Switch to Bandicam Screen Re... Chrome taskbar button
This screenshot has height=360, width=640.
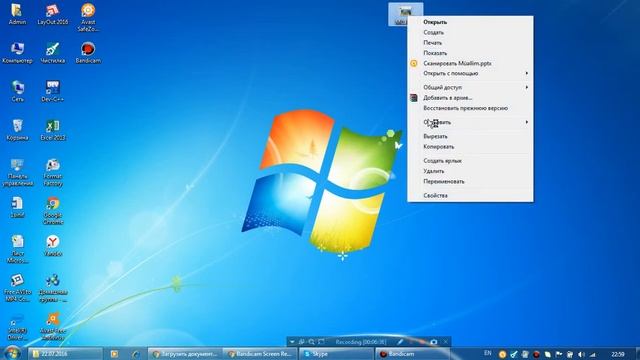pos(260,354)
